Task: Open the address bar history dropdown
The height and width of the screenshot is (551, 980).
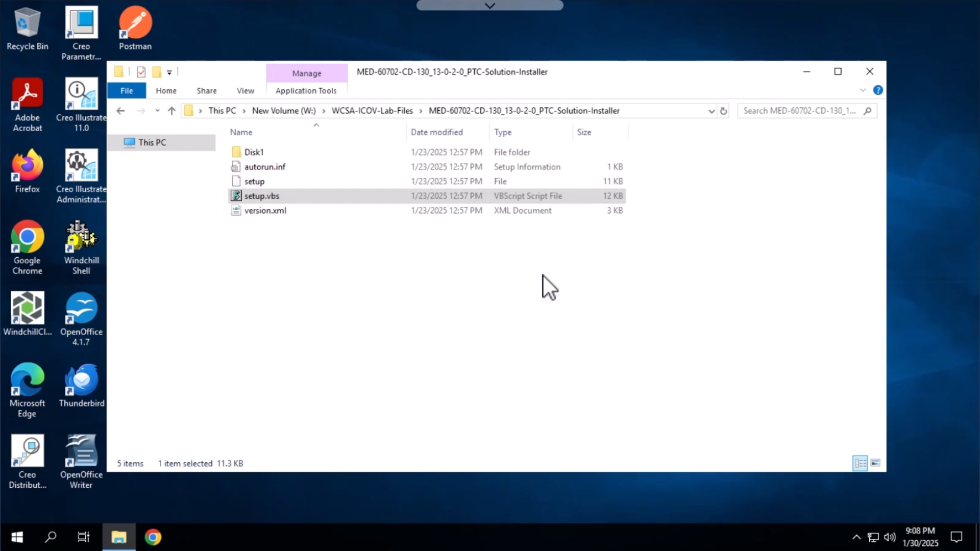Action: (x=711, y=111)
